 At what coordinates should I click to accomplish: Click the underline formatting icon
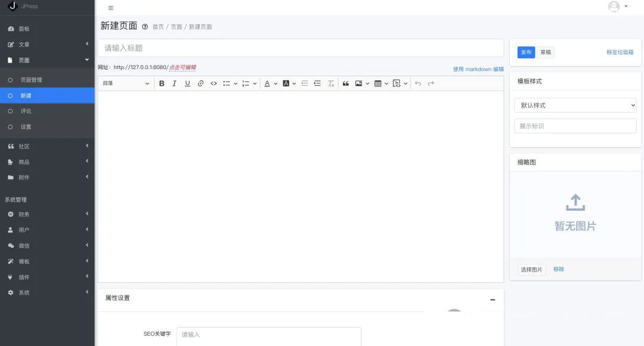tap(187, 83)
